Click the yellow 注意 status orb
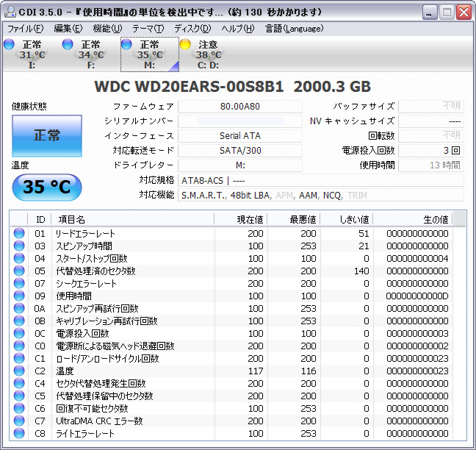476x450 pixels. point(185,44)
